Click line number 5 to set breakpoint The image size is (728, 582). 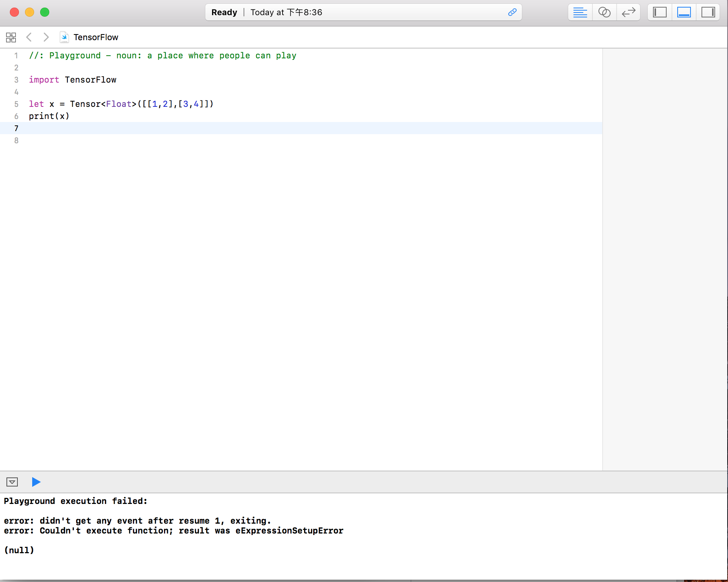point(16,104)
